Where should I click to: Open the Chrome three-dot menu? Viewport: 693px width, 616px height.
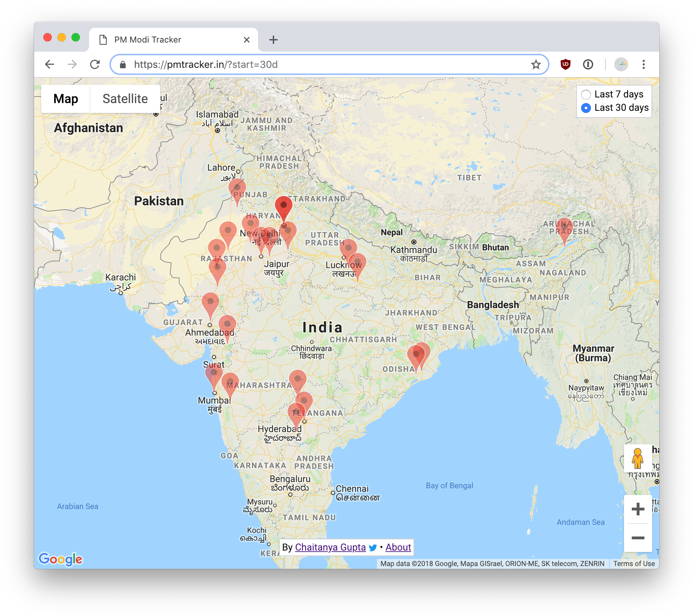coord(643,64)
